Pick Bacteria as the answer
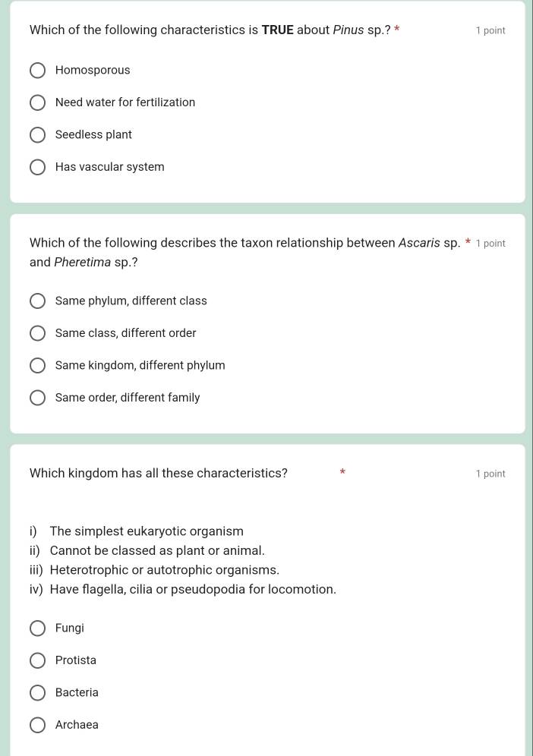The image size is (533, 756). coord(37,692)
